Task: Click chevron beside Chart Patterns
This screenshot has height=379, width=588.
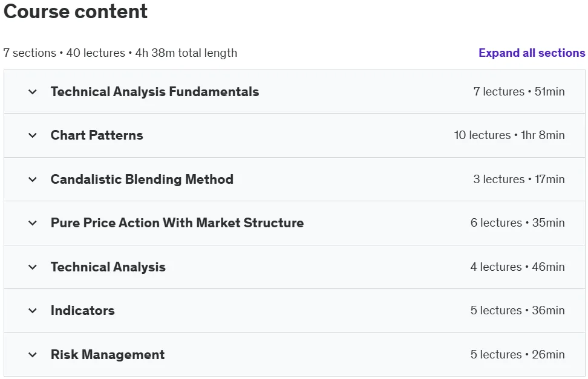Action: pyautogui.click(x=33, y=135)
